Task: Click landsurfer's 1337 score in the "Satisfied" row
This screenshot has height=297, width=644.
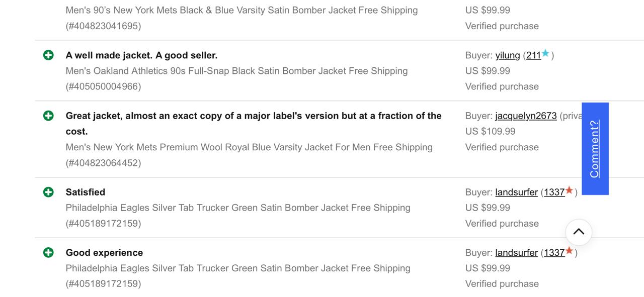Action: (x=554, y=192)
